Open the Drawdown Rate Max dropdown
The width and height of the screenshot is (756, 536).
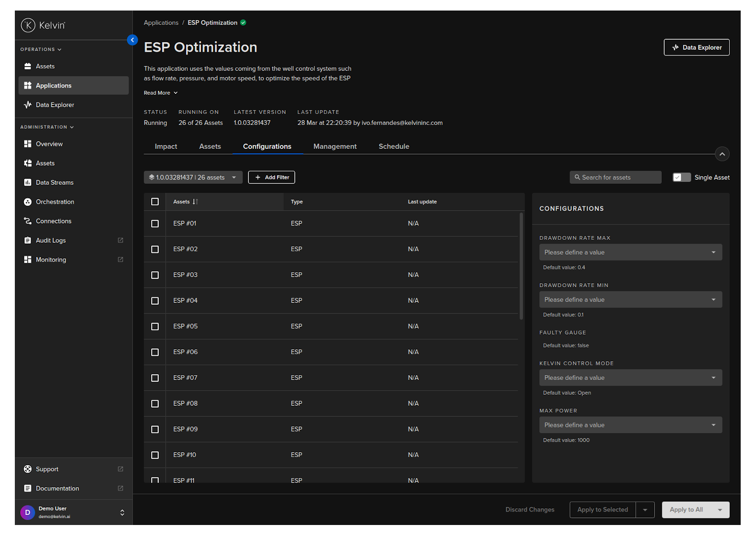coord(630,252)
